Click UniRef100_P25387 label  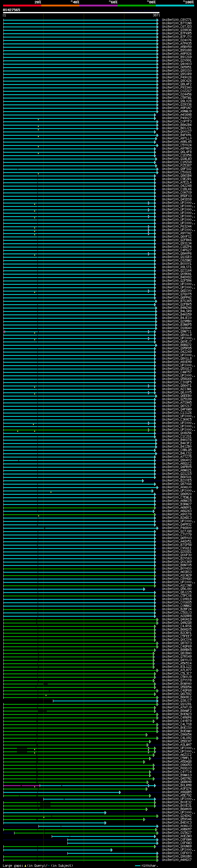(x=177, y=165)
